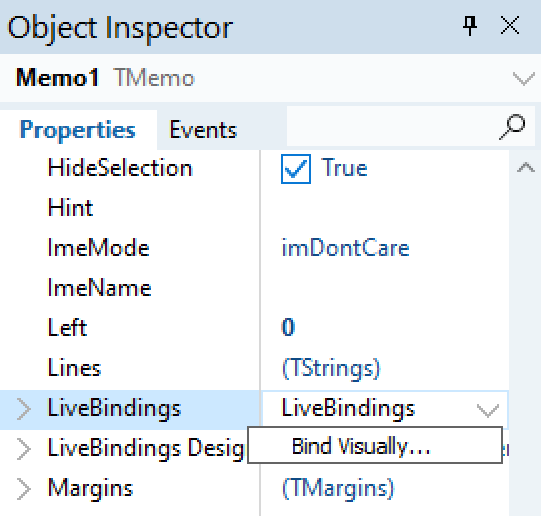Open the Memo1 component selector dropdown
Viewport: 541px width, 516px height.
(x=524, y=78)
